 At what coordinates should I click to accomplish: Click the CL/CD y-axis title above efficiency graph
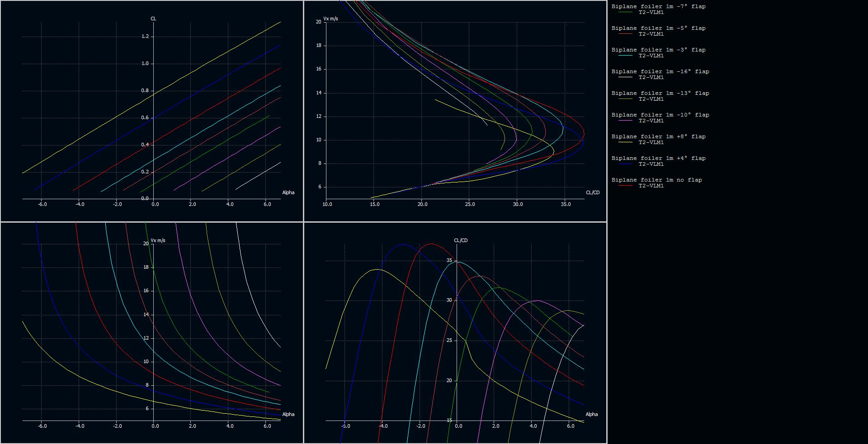[x=461, y=240]
